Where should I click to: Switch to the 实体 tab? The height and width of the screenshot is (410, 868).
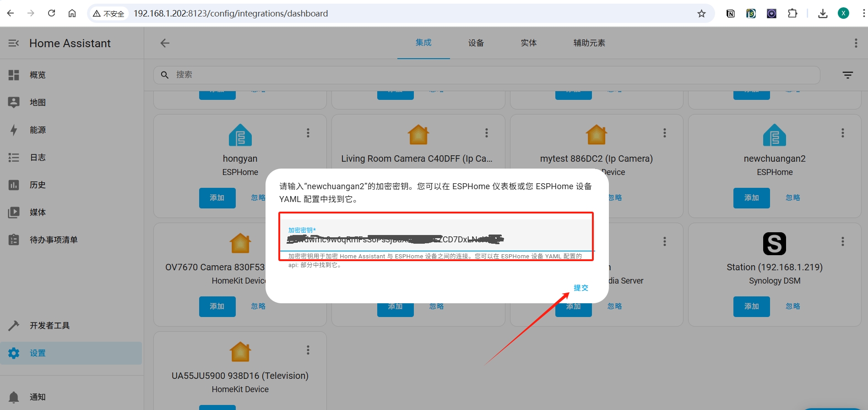click(x=529, y=43)
